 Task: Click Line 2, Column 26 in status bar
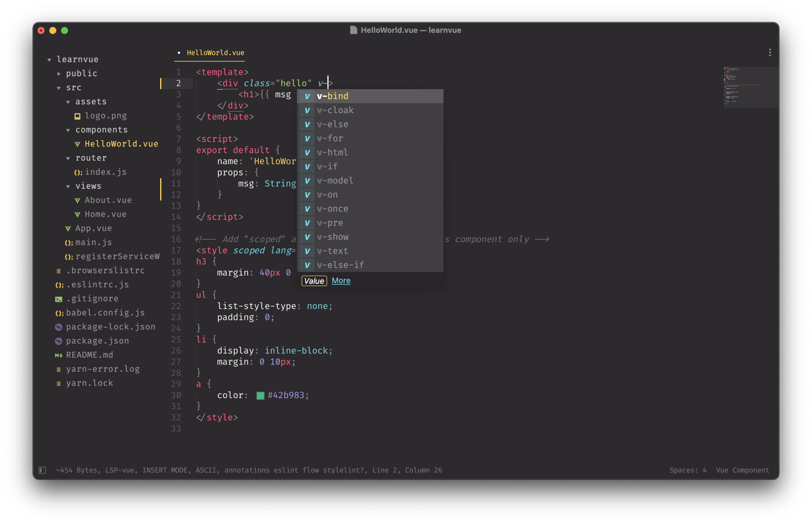[x=407, y=470]
